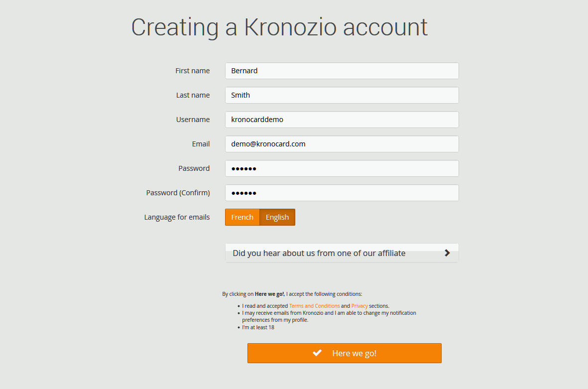Select French as email language
The height and width of the screenshot is (389, 588).
242,217
